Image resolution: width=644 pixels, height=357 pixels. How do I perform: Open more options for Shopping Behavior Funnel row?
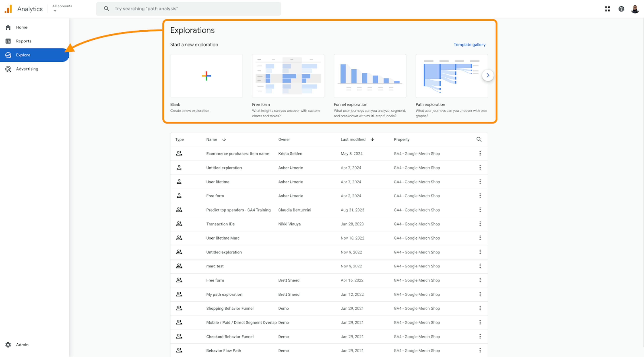point(480,308)
